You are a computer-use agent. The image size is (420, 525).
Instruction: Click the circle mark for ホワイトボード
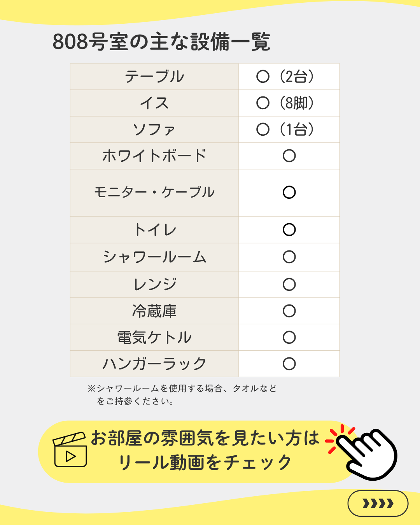click(289, 156)
